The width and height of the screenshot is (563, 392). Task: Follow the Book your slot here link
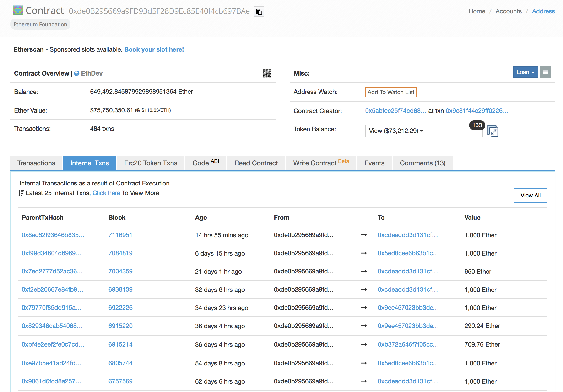tap(154, 49)
